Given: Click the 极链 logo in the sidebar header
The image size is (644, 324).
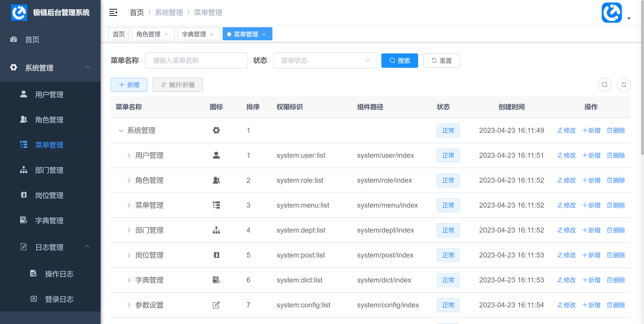Looking at the screenshot, I should tap(19, 12).
